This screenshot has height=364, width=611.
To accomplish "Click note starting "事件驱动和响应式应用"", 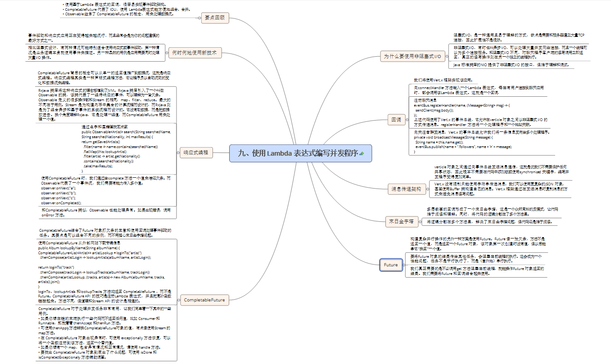I will pyautogui.click(x=94, y=37).
